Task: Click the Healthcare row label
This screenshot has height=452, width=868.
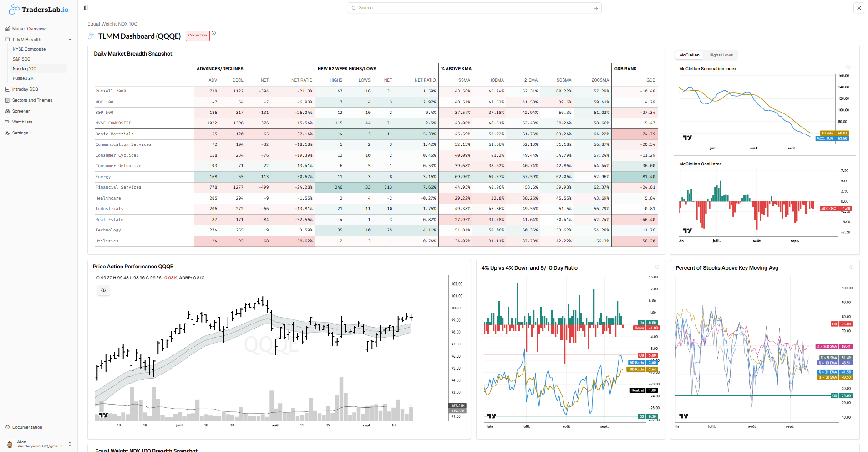Action: tap(108, 198)
